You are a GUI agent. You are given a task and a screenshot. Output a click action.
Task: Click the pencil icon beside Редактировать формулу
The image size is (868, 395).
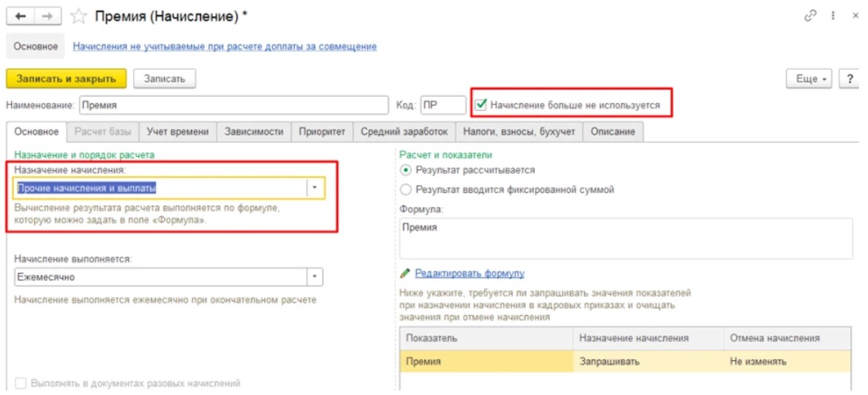point(404,273)
